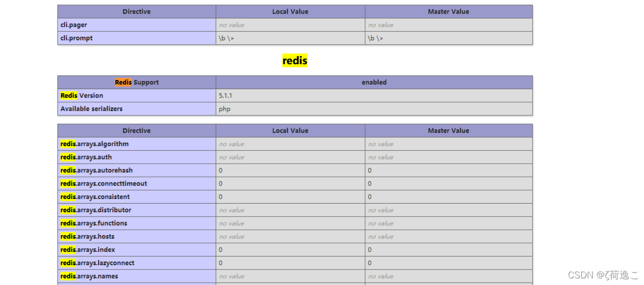The height and width of the screenshot is (285, 644).
Task: Click 'Master Value' header in cli table
Action: coord(449,12)
